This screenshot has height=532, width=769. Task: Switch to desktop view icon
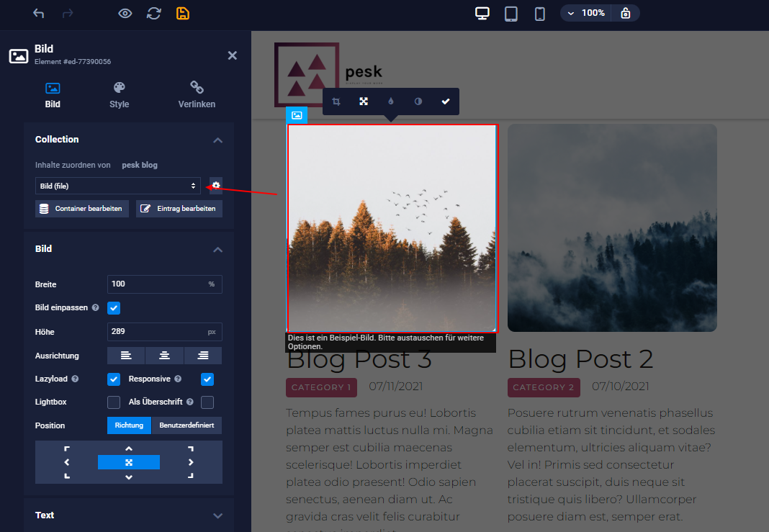tap(482, 14)
